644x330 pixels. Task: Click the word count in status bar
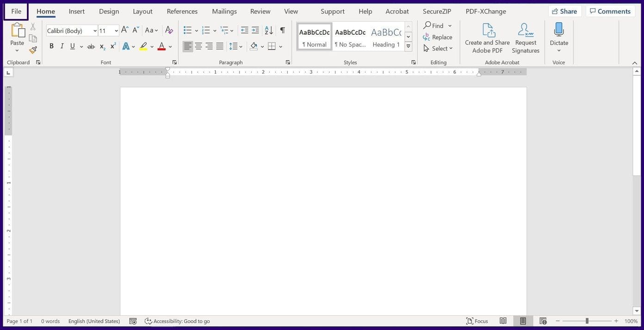(x=50, y=321)
